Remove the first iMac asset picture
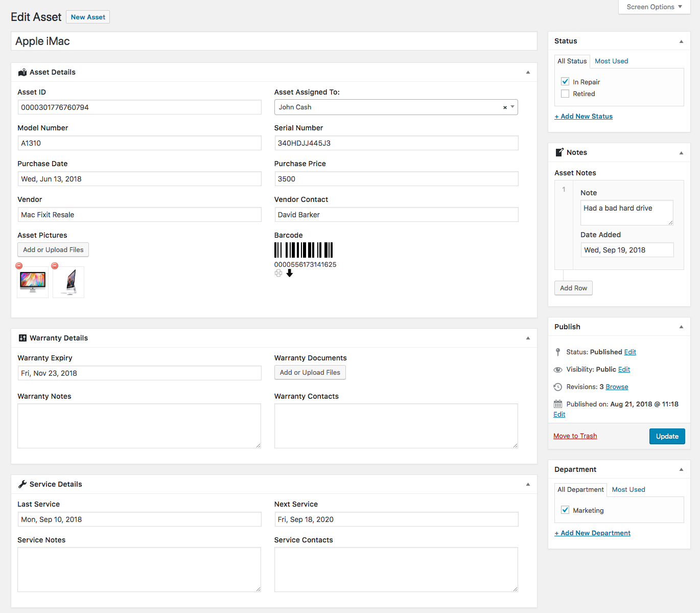 click(19, 266)
